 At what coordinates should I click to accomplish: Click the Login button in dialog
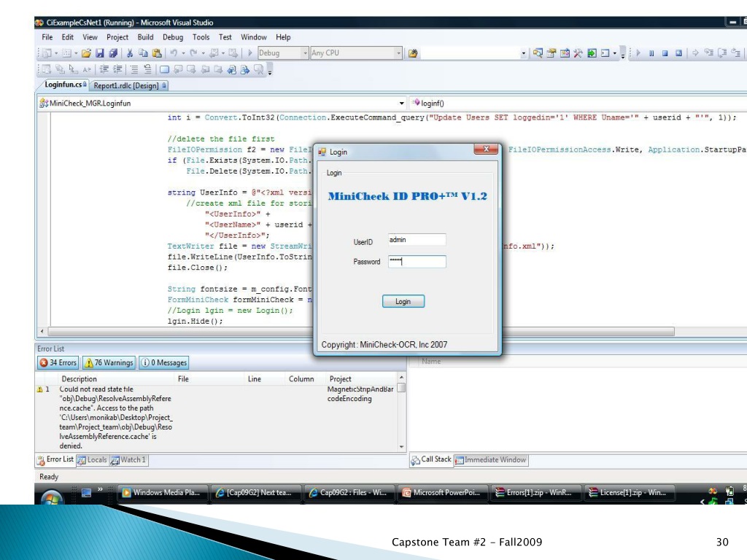(403, 301)
